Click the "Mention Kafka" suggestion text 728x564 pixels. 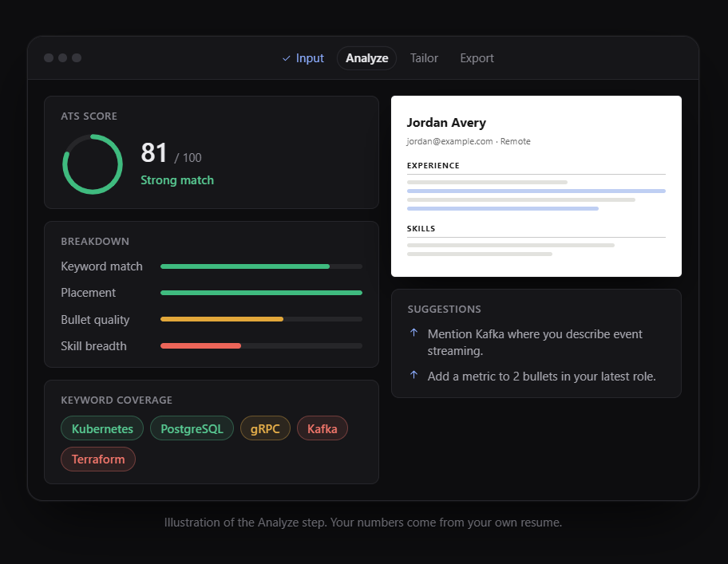tap(535, 342)
